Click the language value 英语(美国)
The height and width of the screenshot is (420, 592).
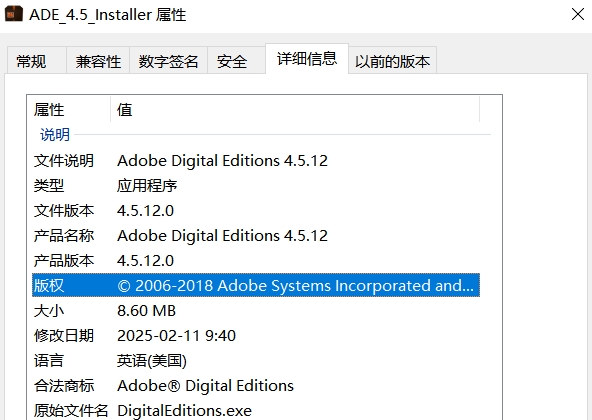151,361
